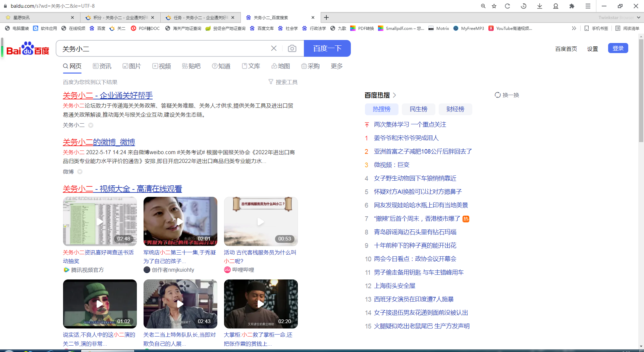Image resolution: width=644 pixels, height=352 pixels.
Task: Open a new tab with plus icon
Action: click(x=326, y=17)
